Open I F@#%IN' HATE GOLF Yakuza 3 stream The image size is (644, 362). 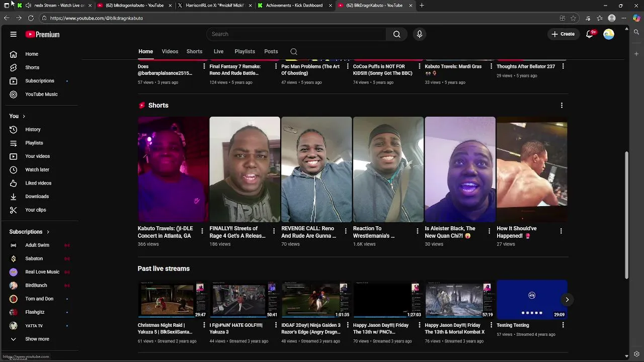[x=245, y=300]
